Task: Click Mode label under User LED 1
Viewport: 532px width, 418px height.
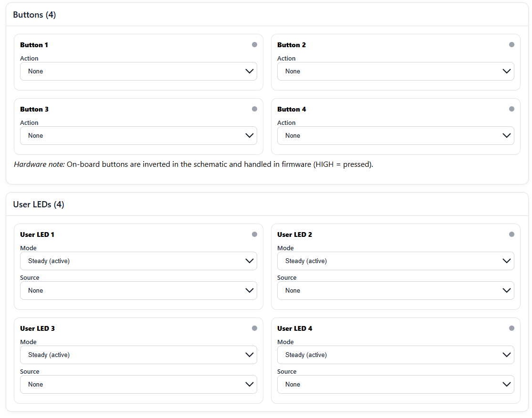Action: pos(28,248)
